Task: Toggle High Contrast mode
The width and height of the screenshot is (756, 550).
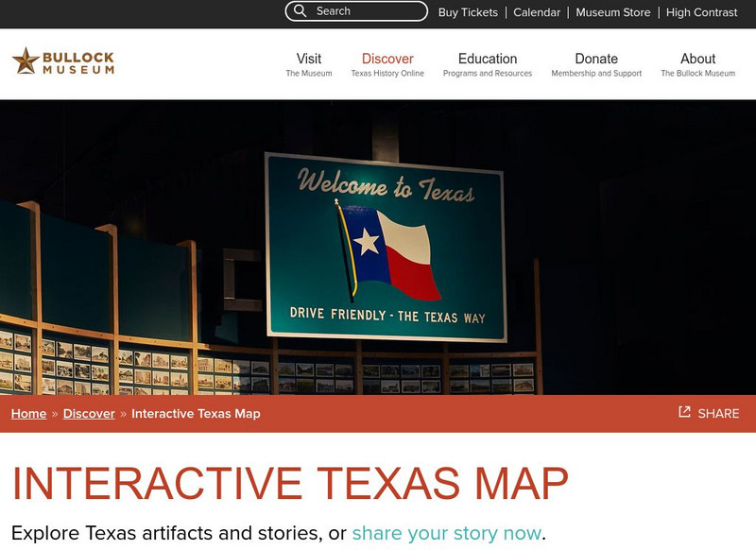Action: point(701,12)
